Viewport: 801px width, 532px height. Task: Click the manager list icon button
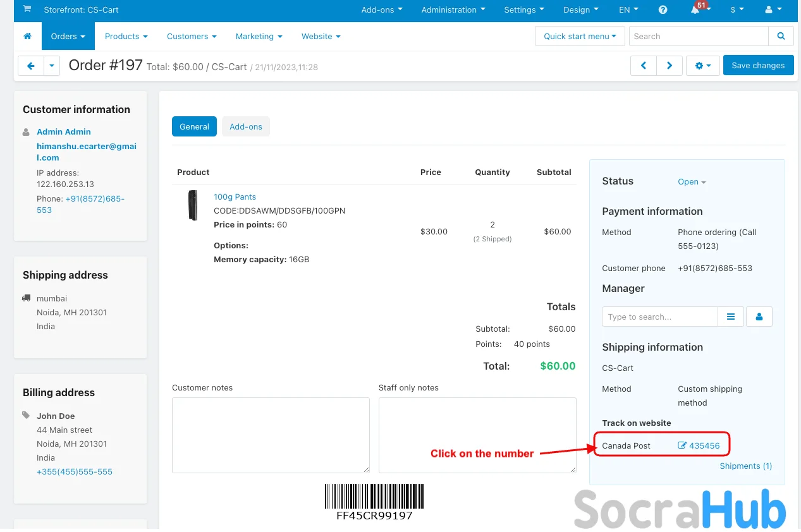(731, 317)
